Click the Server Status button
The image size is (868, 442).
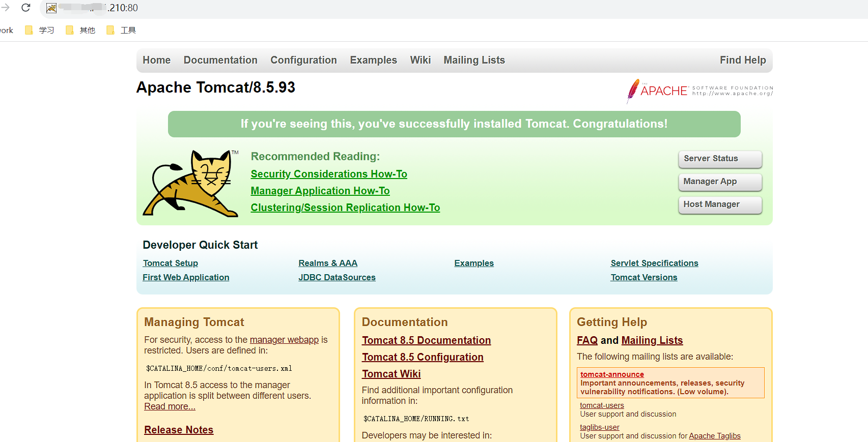720,159
